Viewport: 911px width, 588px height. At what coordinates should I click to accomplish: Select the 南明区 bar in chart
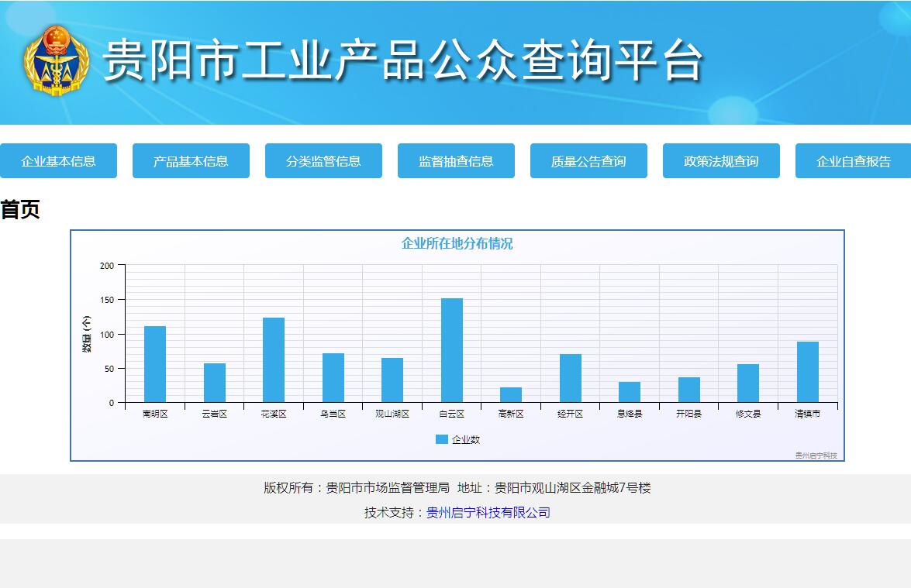(155, 364)
